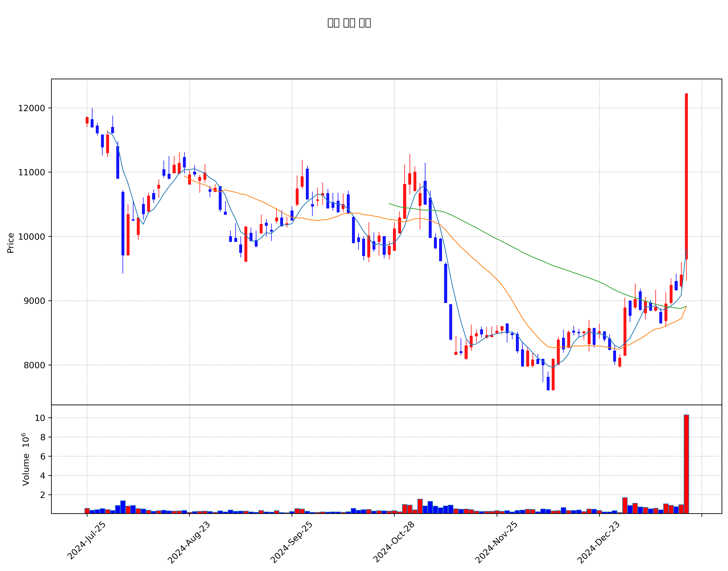Select the Price y-axis title
The image size is (728, 571).
pyautogui.click(x=11, y=243)
